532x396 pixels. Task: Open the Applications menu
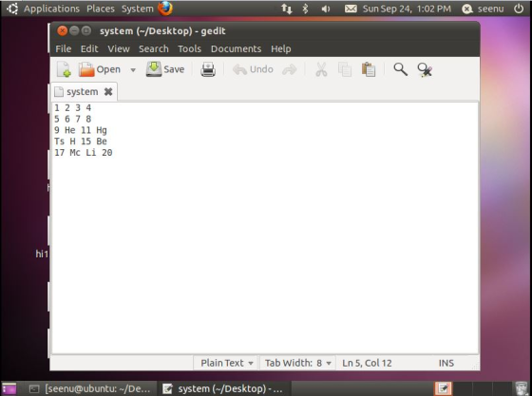point(51,9)
